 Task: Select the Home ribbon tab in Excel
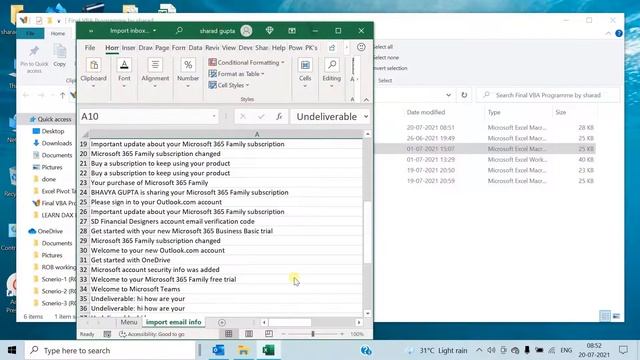(112, 48)
